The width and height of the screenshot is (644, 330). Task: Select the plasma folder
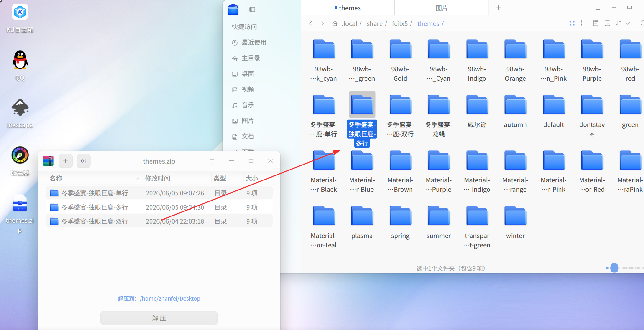tap(362, 222)
